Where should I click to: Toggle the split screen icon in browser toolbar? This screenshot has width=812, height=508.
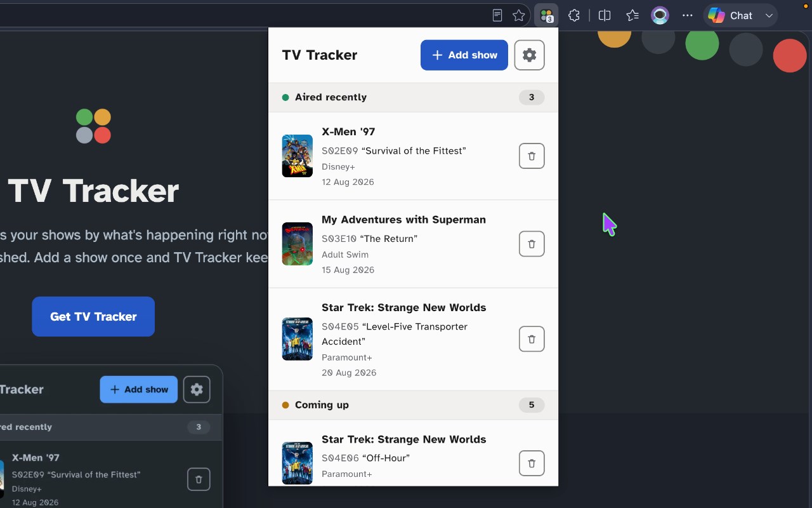[605, 16]
